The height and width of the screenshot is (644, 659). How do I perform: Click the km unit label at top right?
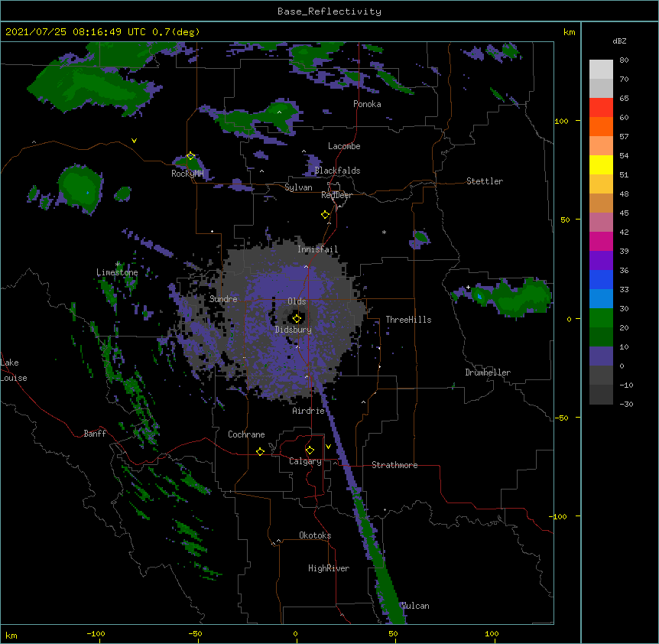pos(569,32)
